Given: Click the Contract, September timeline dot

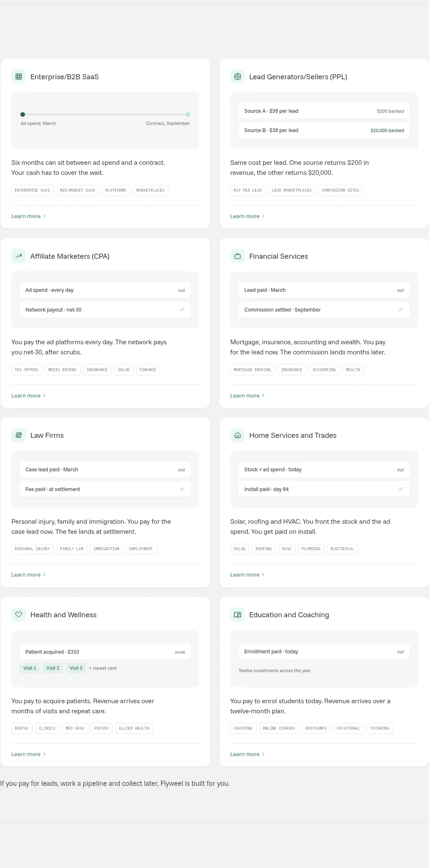Looking at the screenshot, I should pos(188,114).
